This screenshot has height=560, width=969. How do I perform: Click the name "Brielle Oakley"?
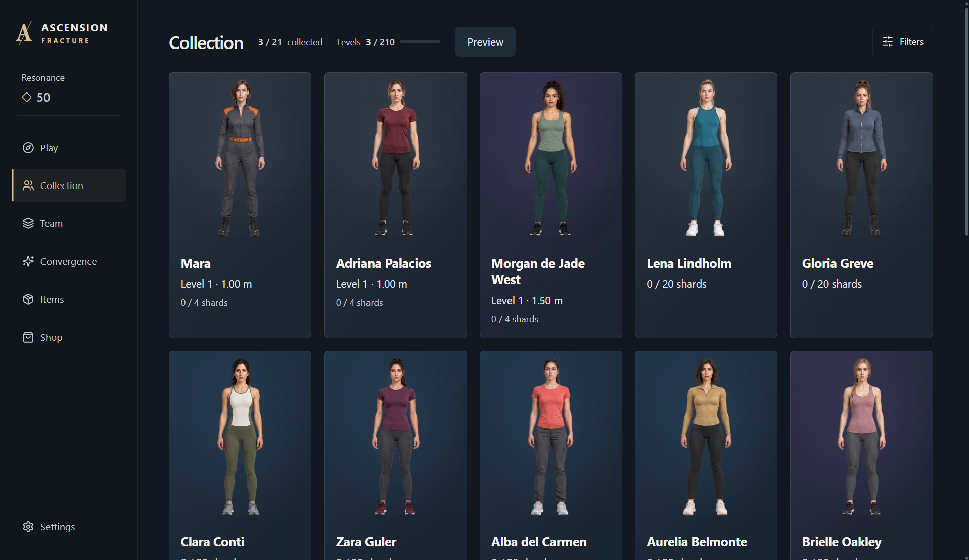842,542
